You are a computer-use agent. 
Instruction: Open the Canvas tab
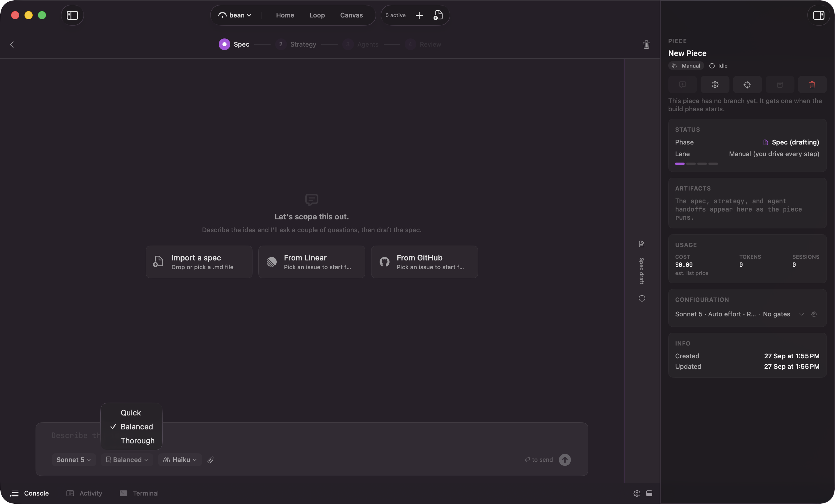pyautogui.click(x=351, y=15)
